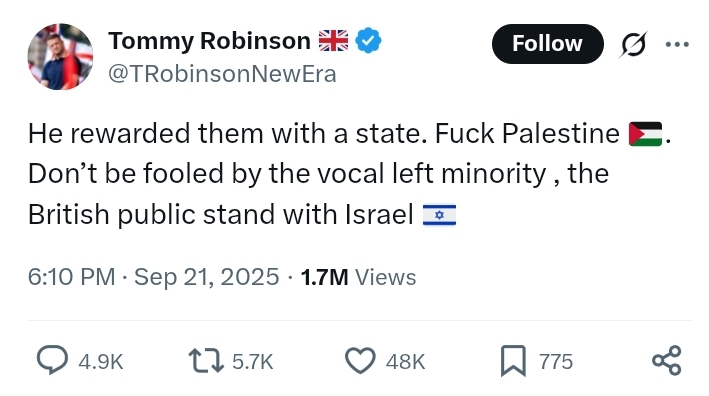The width and height of the screenshot is (709, 396).
Task: Click the Israel flag emoji in the tweet
Action: [440, 215]
